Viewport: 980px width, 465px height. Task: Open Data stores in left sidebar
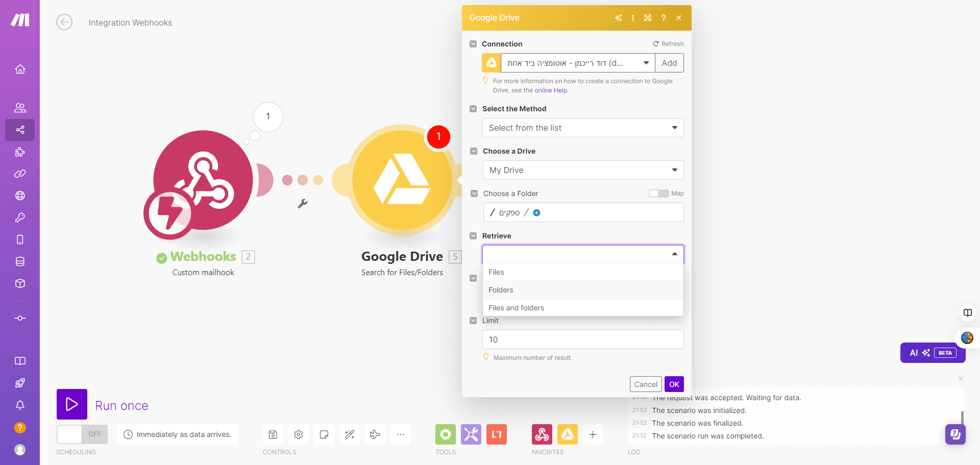coord(20,261)
